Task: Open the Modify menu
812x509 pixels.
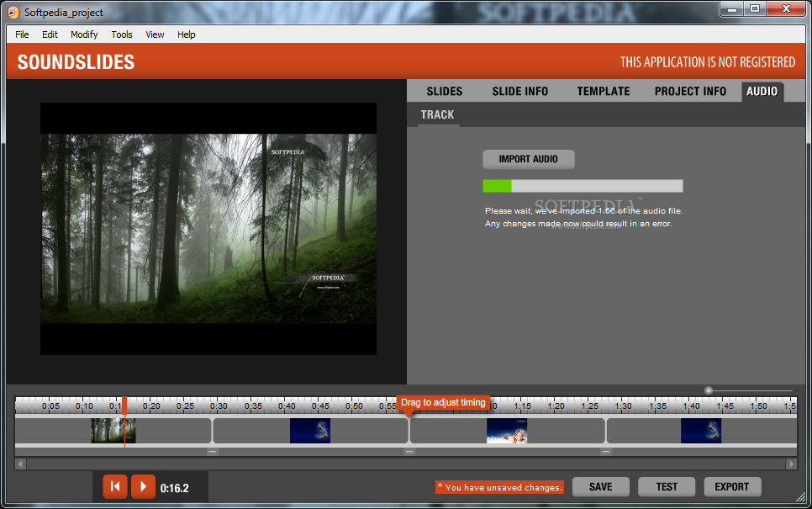Action: 84,34
